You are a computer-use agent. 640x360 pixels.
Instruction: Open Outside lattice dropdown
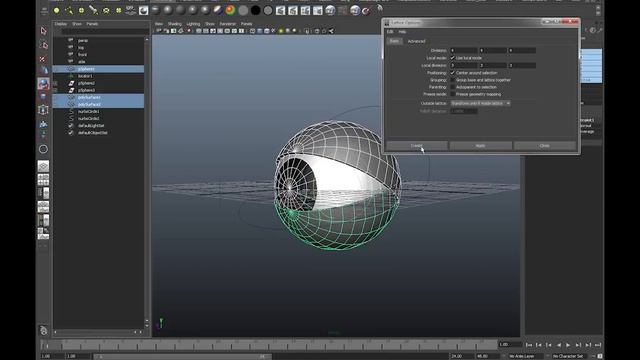480,104
